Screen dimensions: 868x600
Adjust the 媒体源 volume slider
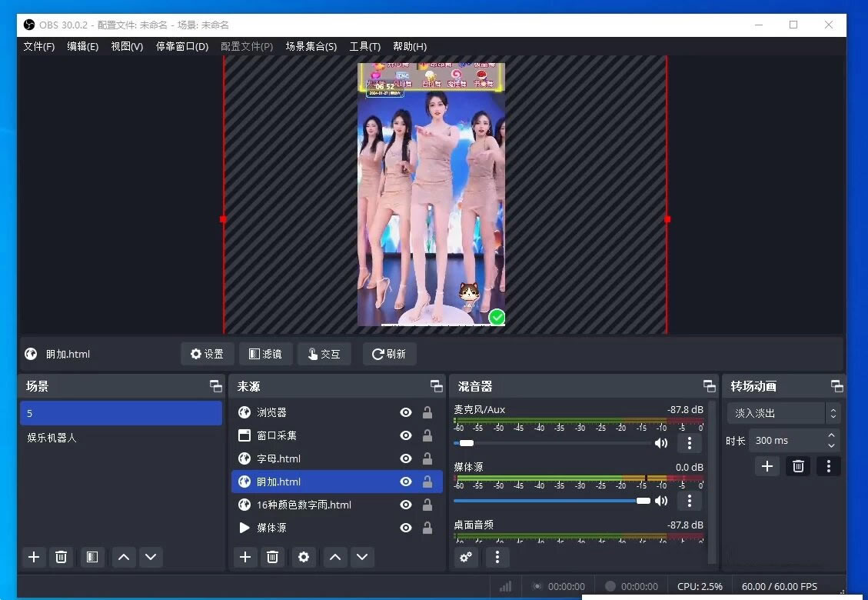[552, 501]
